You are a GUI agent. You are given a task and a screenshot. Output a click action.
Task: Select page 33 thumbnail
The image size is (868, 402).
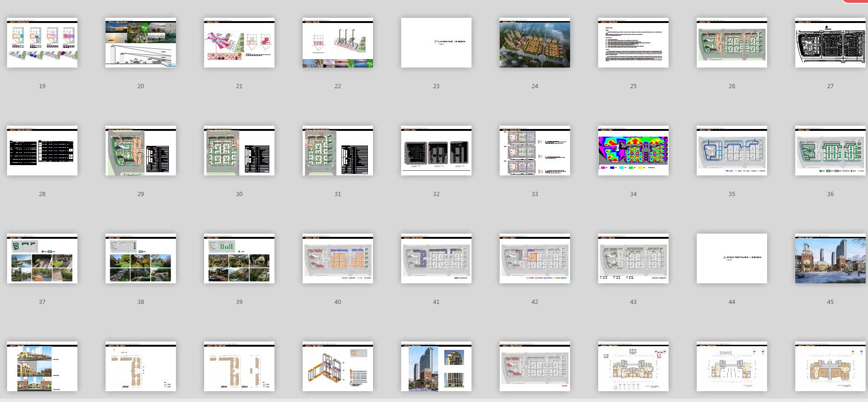[x=535, y=151]
